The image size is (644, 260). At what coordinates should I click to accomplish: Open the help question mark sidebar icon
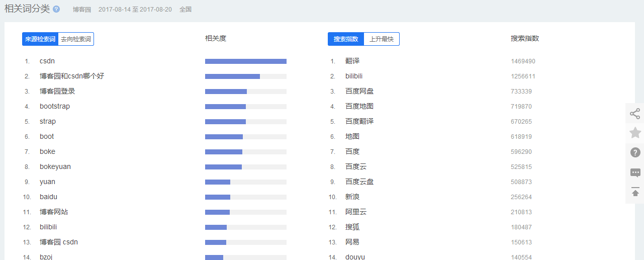635,152
